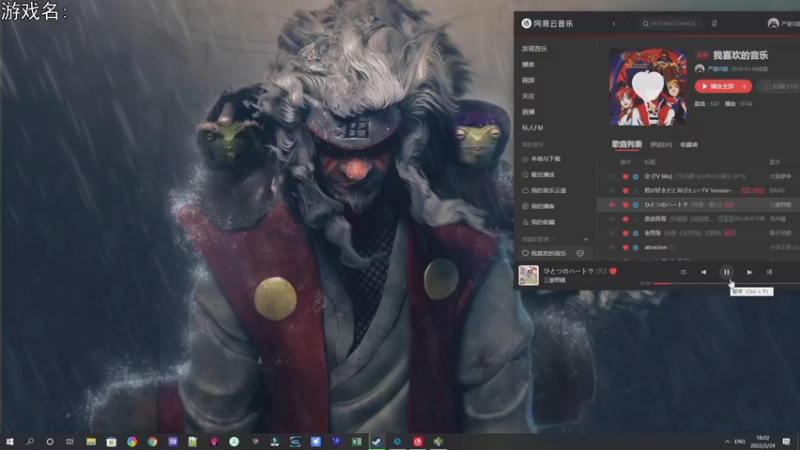Screen dimensions: 800x450
Task: Open Windows taskbar search
Action: [30, 441]
